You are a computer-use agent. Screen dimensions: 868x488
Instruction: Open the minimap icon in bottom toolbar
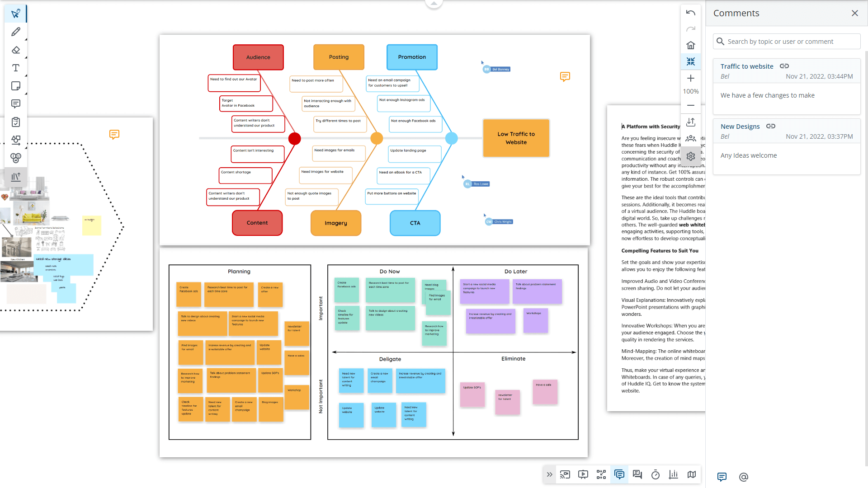click(692, 474)
